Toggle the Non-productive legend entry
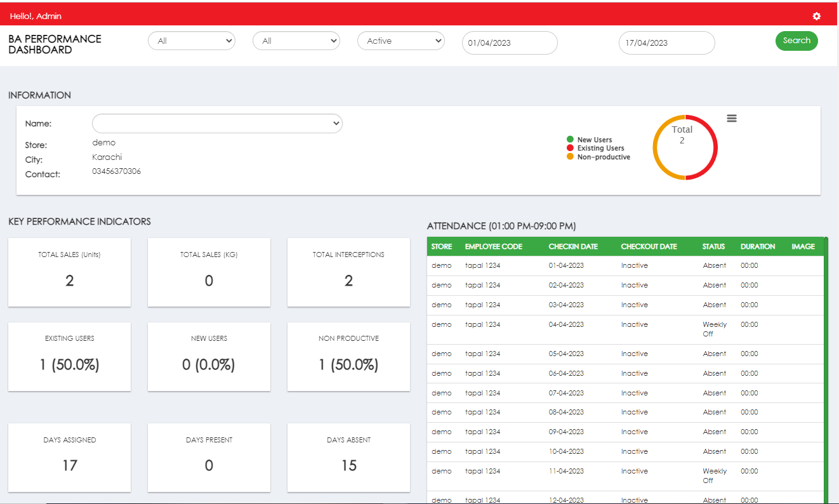 (598, 157)
